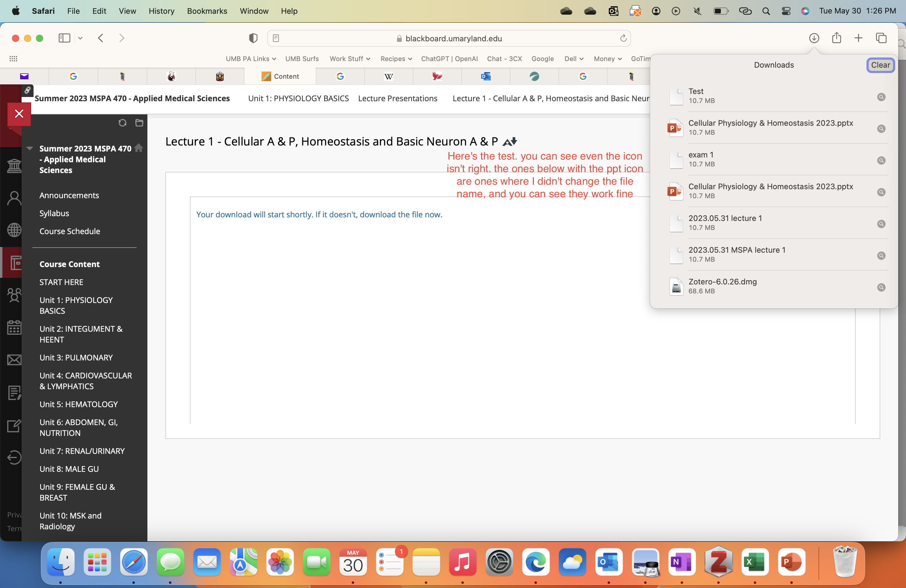
Task: Expand Work Stuff bookmarks folder
Action: tap(350, 59)
